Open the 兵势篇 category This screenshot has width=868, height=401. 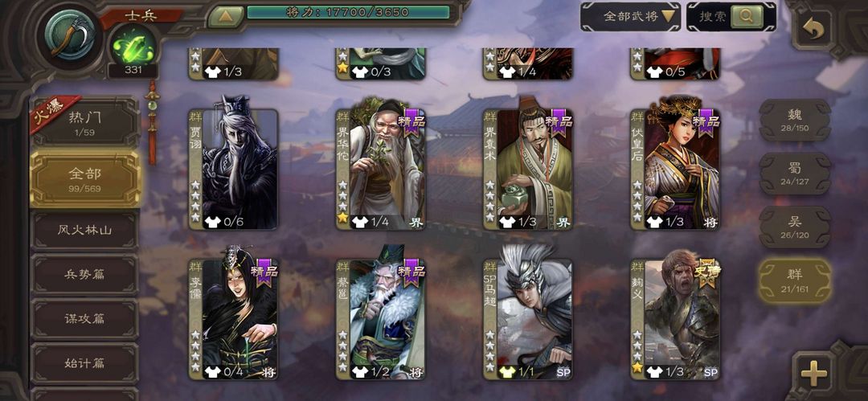click(x=84, y=274)
